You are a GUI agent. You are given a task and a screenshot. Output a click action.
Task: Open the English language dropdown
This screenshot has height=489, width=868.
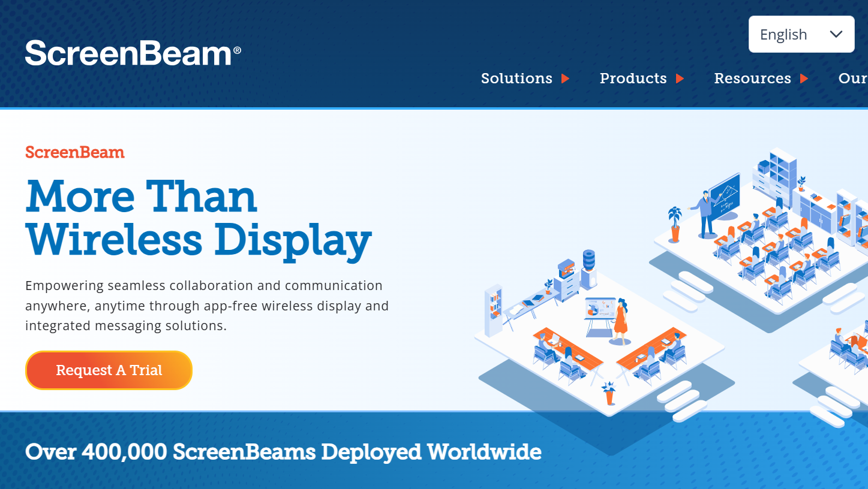coord(801,34)
